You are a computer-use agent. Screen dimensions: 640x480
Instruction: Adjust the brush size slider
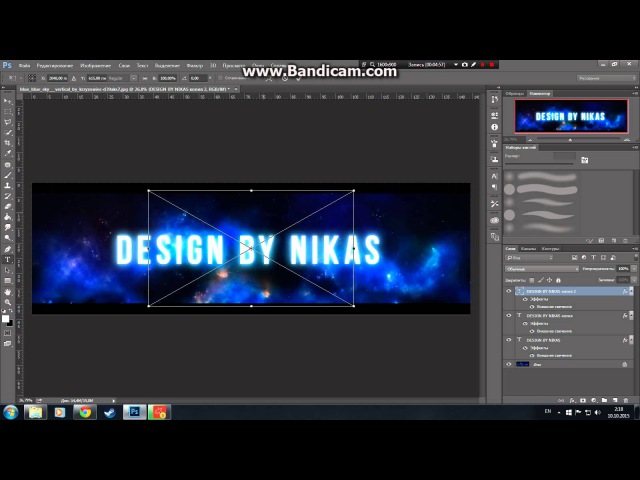[539, 164]
